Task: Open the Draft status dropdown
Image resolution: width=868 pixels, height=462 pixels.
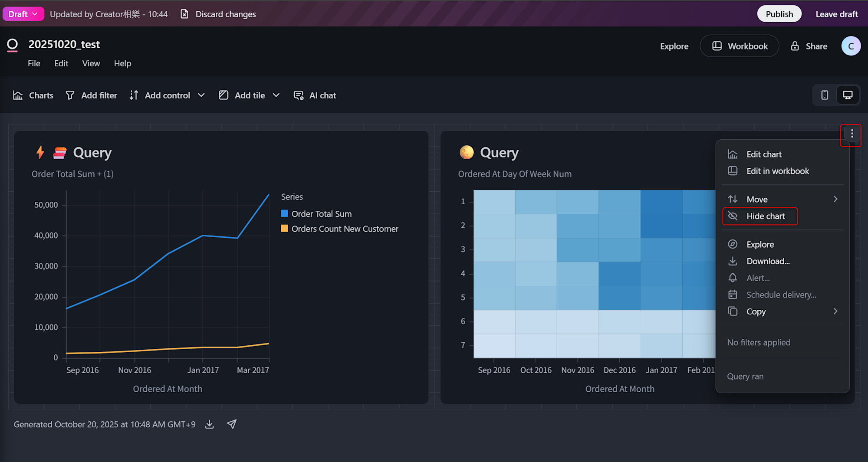Action: pyautogui.click(x=23, y=14)
